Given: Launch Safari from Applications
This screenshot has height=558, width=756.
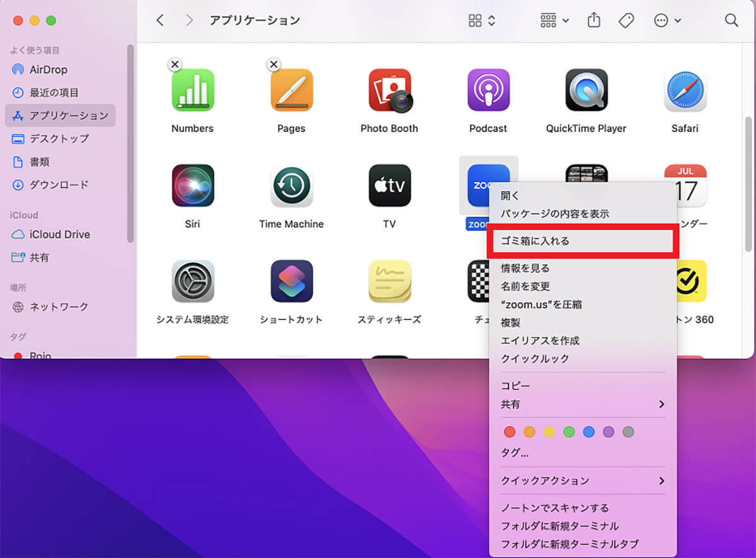Looking at the screenshot, I should [x=685, y=90].
